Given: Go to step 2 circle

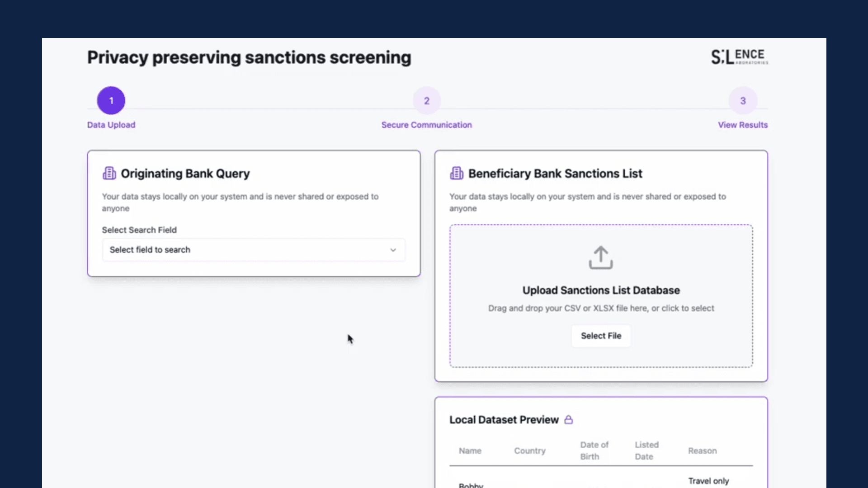Looking at the screenshot, I should [426, 101].
